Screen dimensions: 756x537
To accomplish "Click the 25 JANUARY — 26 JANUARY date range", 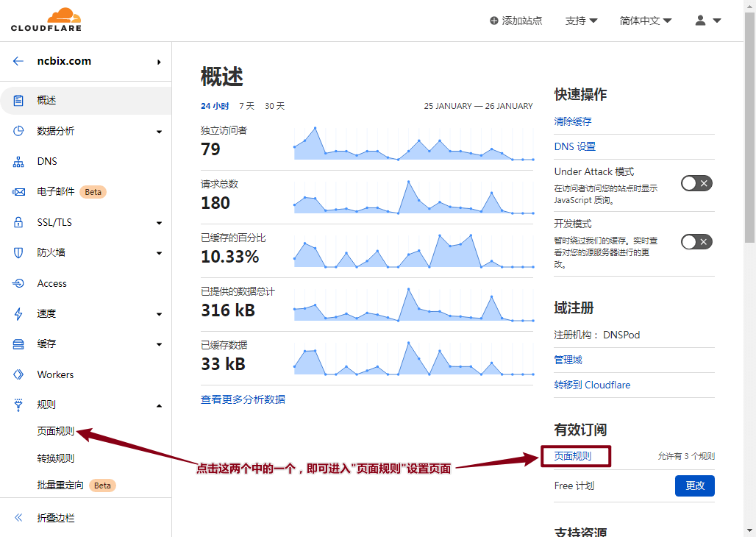I will point(478,106).
